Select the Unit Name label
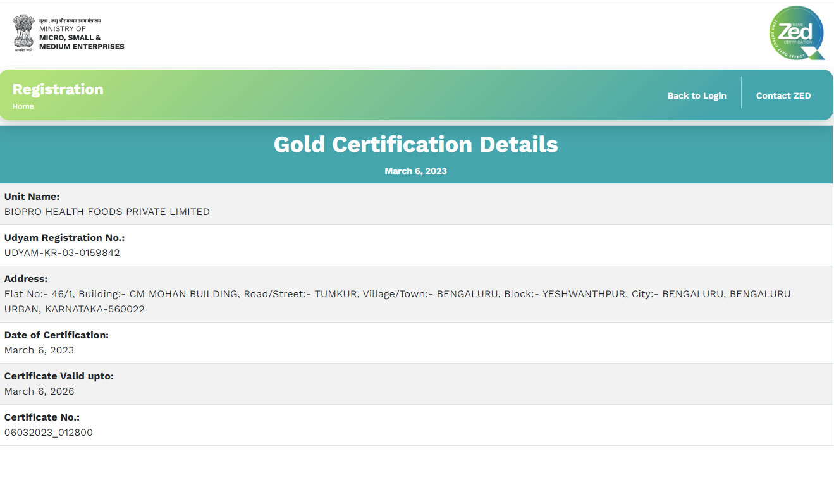The width and height of the screenshot is (834, 504). [x=32, y=197]
